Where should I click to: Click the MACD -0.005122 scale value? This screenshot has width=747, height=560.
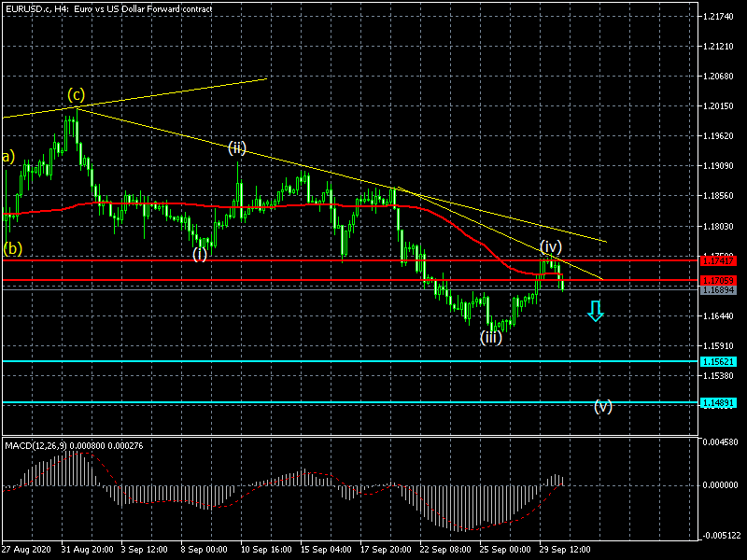pos(720,536)
